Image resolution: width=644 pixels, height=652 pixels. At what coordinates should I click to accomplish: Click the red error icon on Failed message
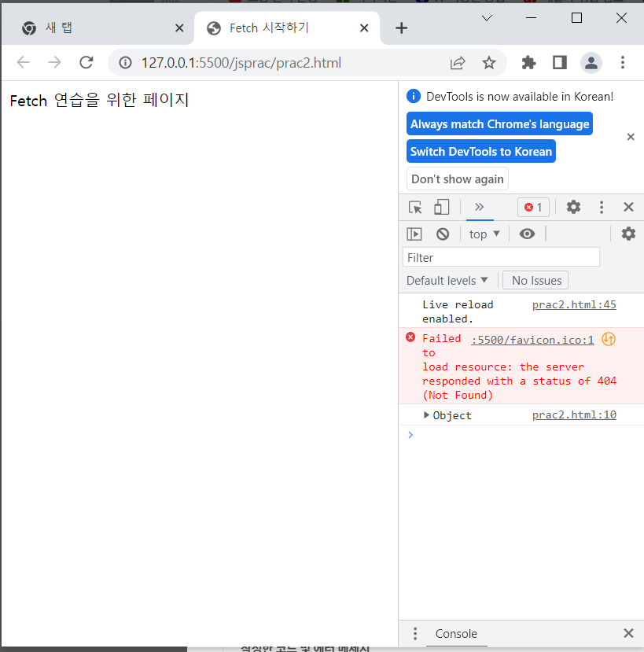coord(410,337)
